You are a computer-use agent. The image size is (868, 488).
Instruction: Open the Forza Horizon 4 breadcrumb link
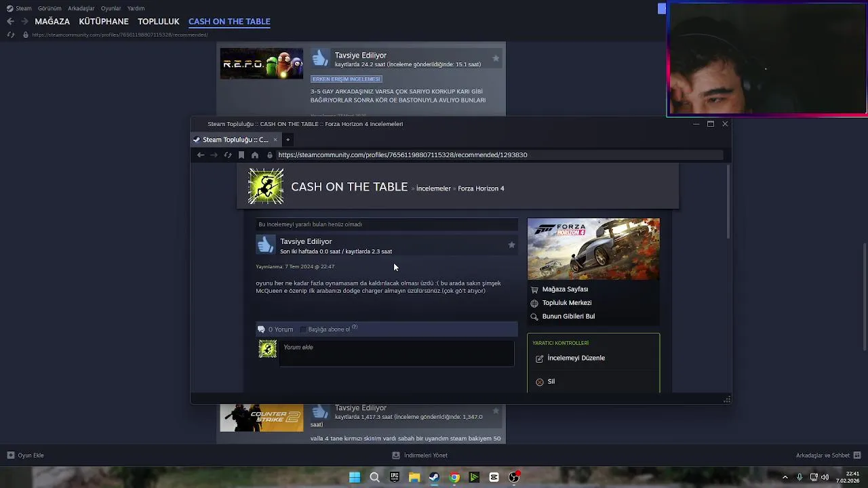pyautogui.click(x=481, y=188)
